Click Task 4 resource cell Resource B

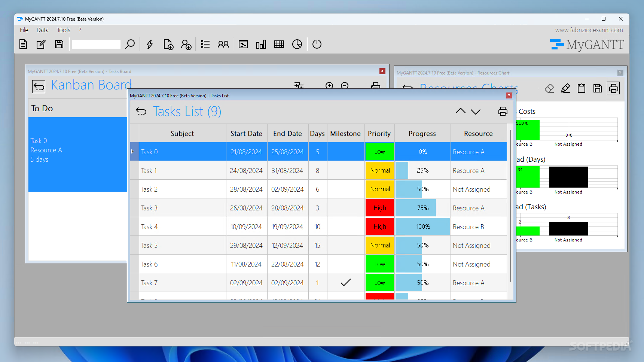coord(479,226)
